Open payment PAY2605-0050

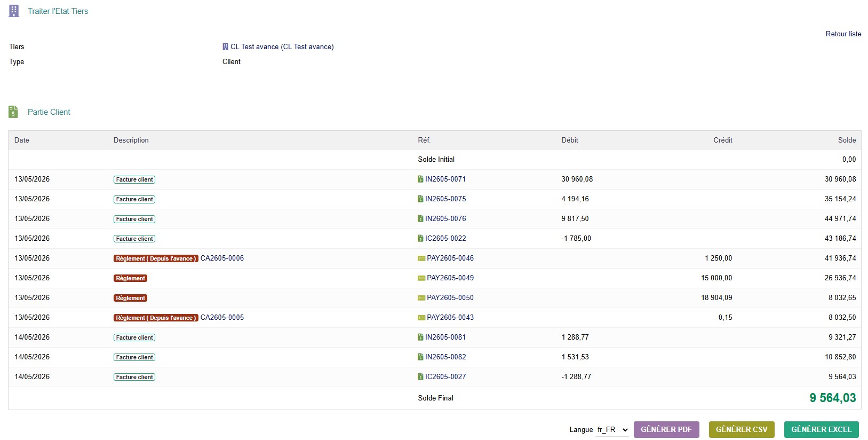point(450,297)
